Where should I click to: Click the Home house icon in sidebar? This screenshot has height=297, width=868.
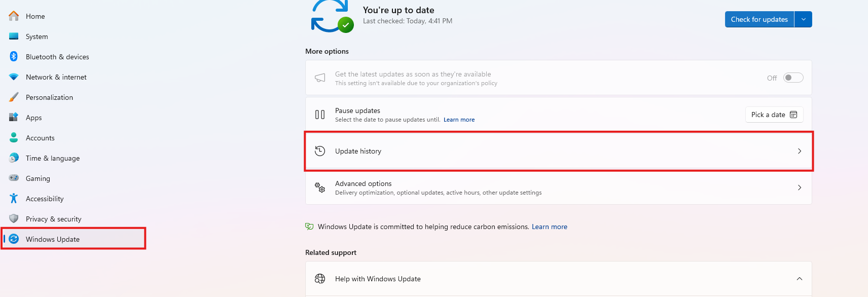tap(14, 16)
